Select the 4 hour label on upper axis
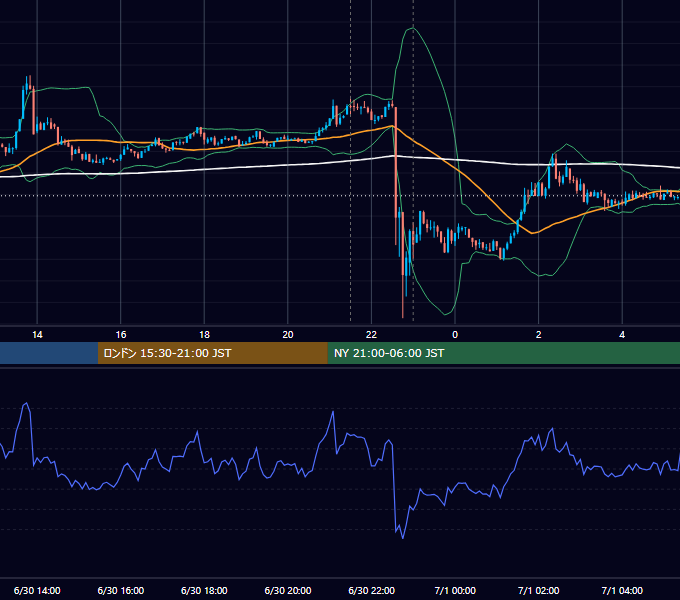Viewport: 680px width, 600px height. (622, 335)
